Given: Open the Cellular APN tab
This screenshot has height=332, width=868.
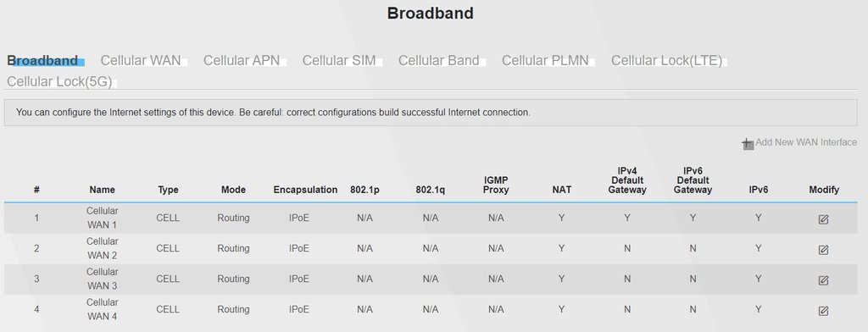Looking at the screenshot, I should coord(242,60).
